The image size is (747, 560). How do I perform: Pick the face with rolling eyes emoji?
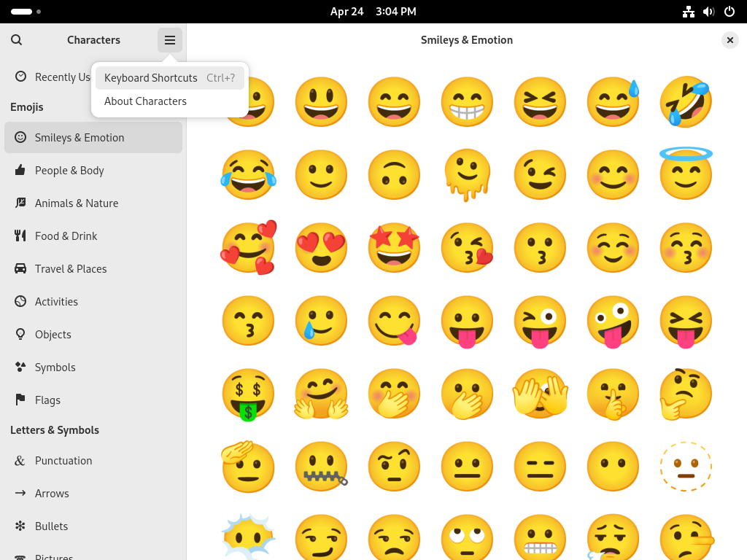click(x=467, y=537)
